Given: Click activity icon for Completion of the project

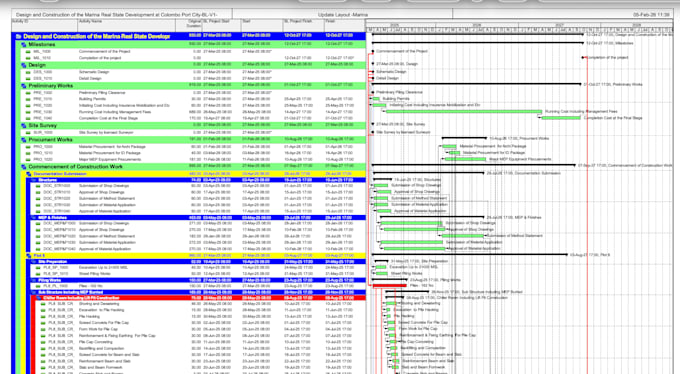Looking at the screenshot, I should click(x=28, y=58).
